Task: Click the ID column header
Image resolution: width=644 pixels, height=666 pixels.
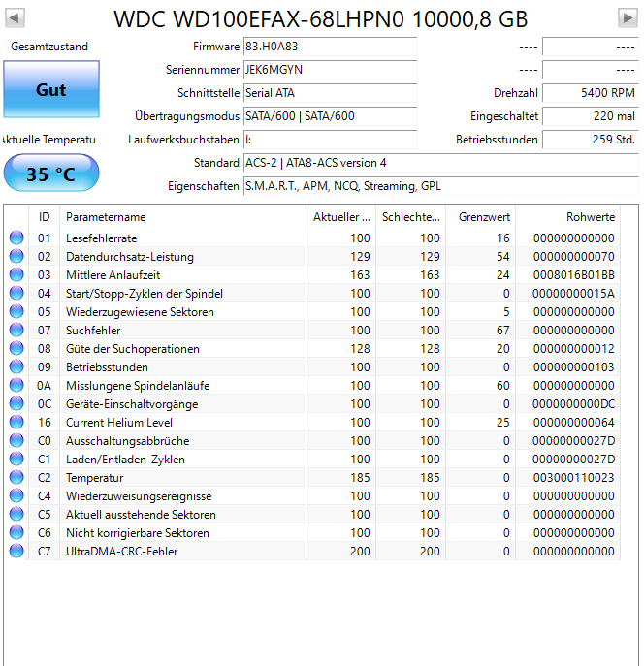Action: (x=45, y=217)
